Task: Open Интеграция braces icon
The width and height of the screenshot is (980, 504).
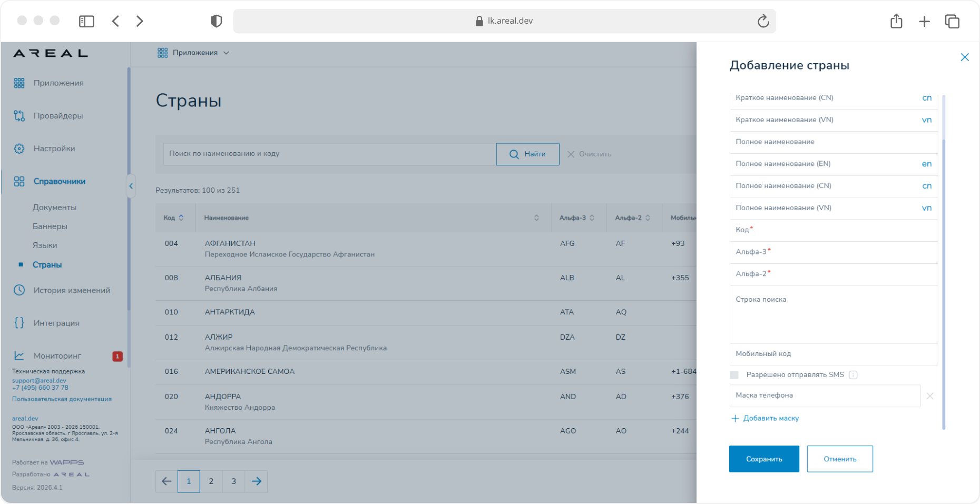Action: tap(19, 323)
